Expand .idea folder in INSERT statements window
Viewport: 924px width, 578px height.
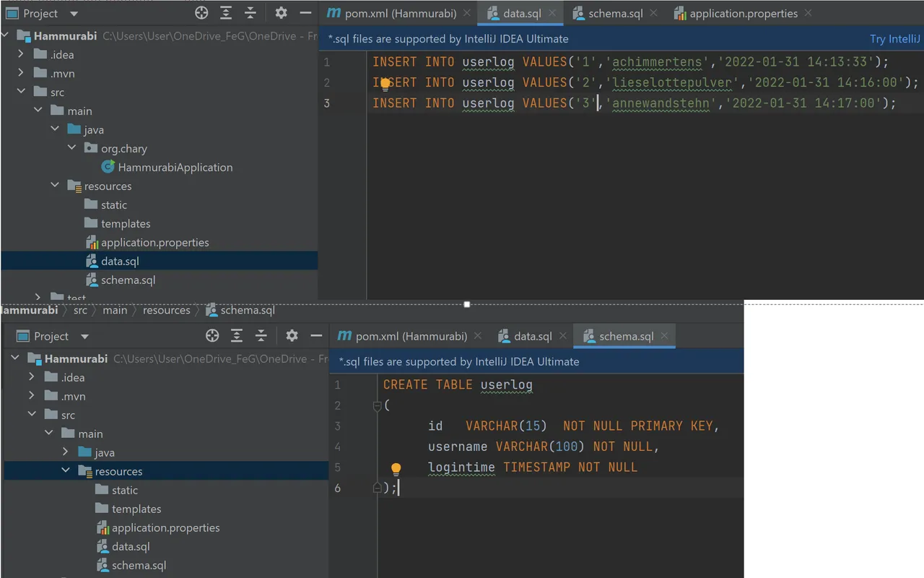click(x=21, y=54)
